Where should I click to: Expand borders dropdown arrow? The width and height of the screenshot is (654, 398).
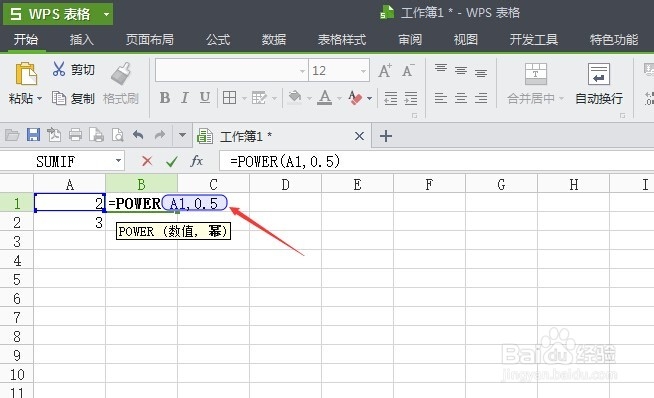[x=244, y=99]
